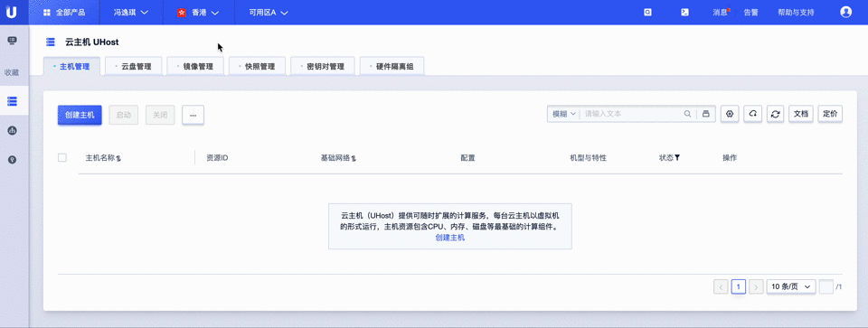The image size is (868, 328).
Task: Sort by 主机名称 column
Action: click(x=103, y=157)
